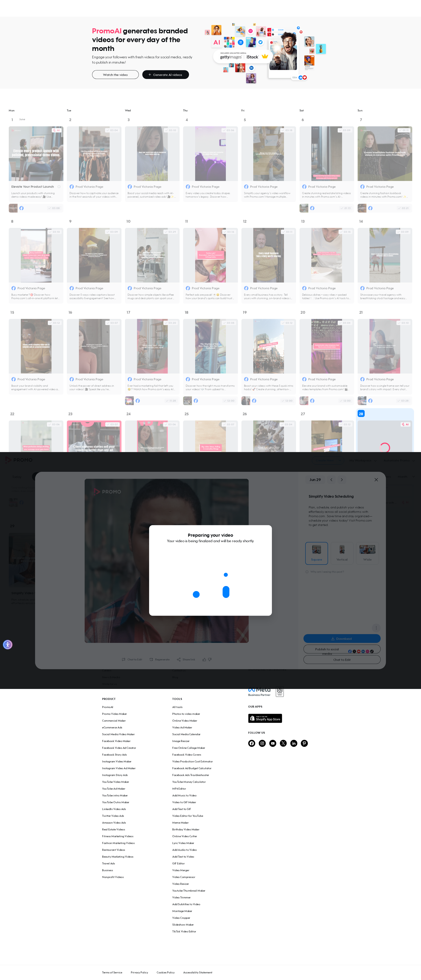Open the June 12 small business story thumbnail

(x=268, y=255)
